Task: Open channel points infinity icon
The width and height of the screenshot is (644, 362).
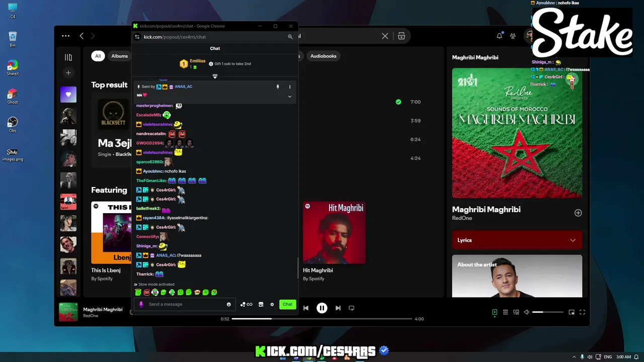Action: click(247, 304)
